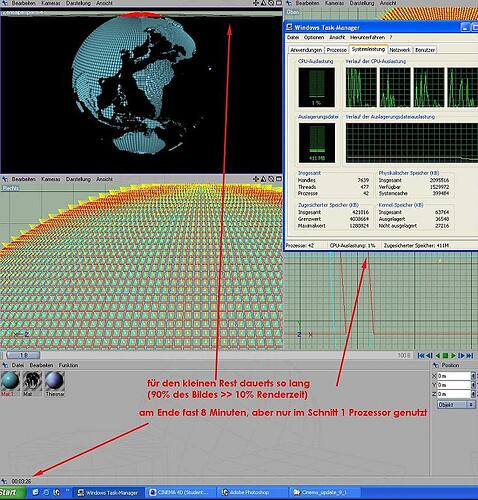The image size is (478, 500).
Task: Click Position X input field
Action: pyautogui.click(x=454, y=376)
